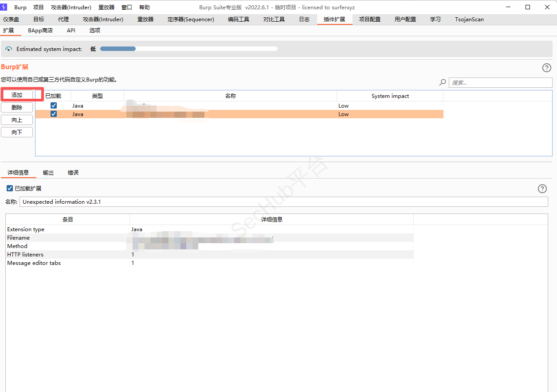557x392 pixels.
Task: Go to the TsojanScan tab
Action: 469,19
